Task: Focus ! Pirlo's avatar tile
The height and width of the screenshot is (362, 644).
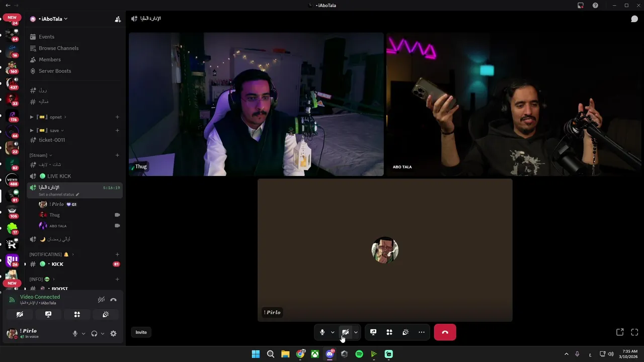Action: tap(385, 250)
